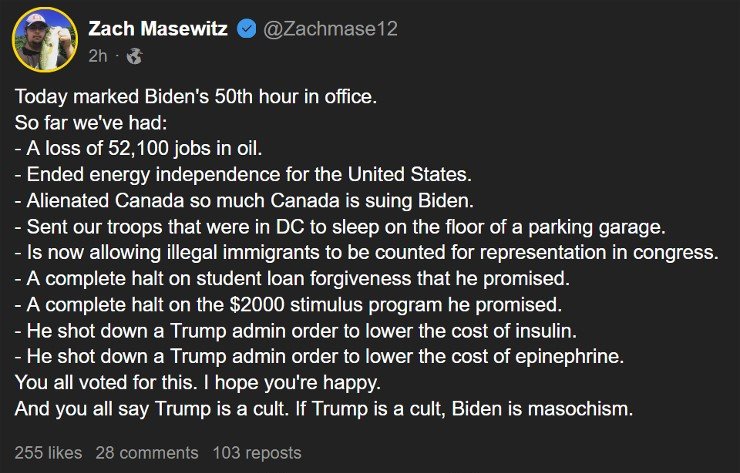This screenshot has width=740, height=473.
Task: Open the Zach Masewitz name link
Action: (158, 29)
